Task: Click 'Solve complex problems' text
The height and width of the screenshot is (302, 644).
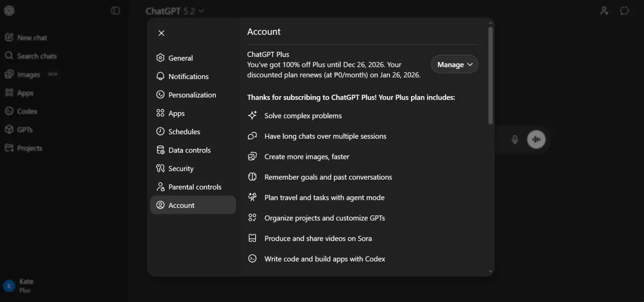Action: (303, 116)
